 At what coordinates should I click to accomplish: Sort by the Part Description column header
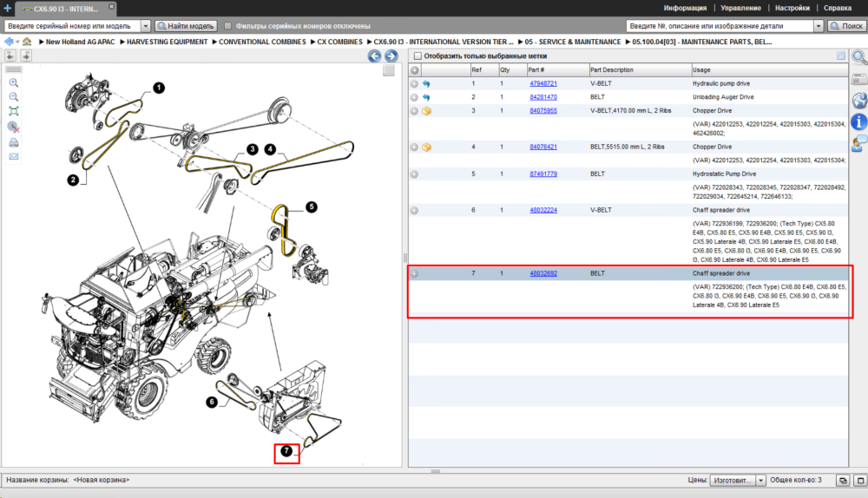[x=640, y=69]
